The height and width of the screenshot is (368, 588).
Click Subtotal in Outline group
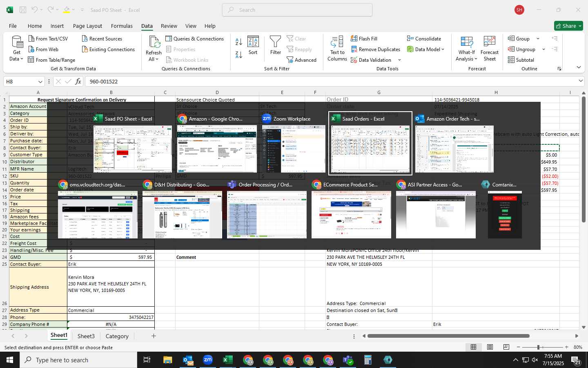[521, 60]
